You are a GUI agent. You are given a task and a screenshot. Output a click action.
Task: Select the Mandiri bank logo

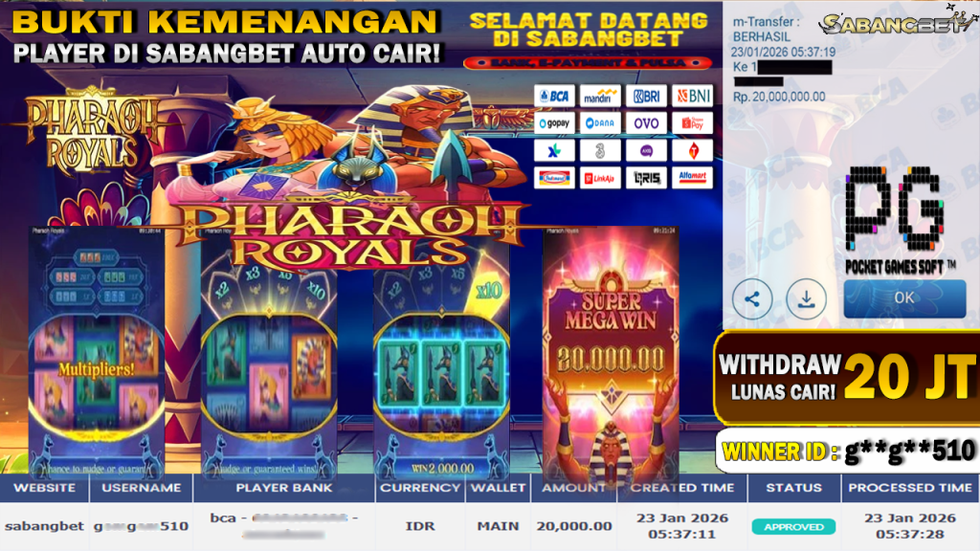click(x=600, y=97)
